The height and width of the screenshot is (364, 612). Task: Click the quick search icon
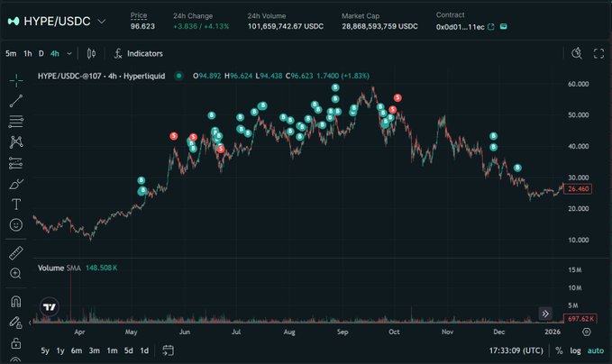pyautogui.click(x=577, y=53)
